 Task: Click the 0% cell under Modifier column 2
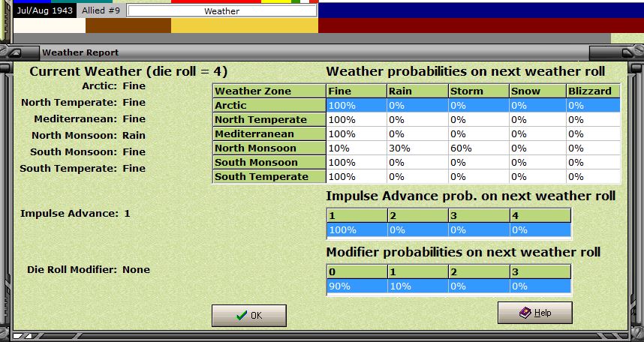479,286
